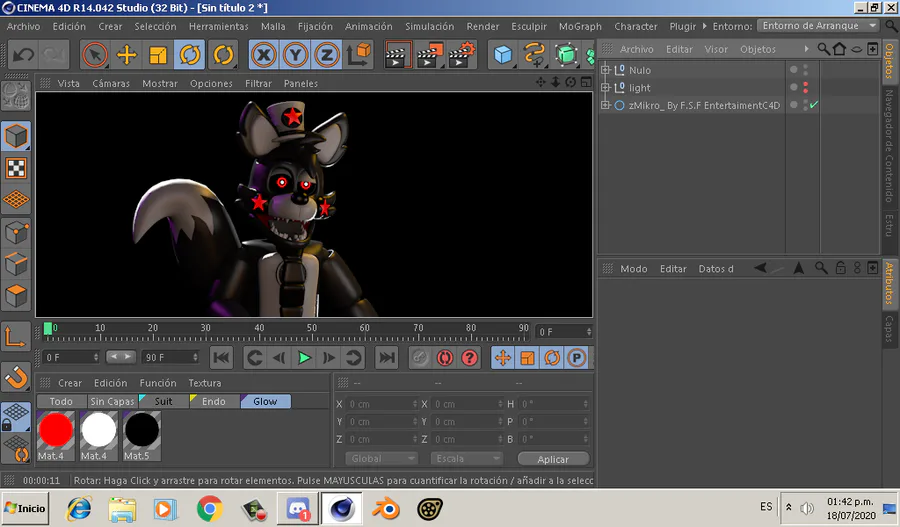Image resolution: width=900 pixels, height=527 pixels.
Task: Select the black Mat.5 material swatch
Action: coord(142,436)
